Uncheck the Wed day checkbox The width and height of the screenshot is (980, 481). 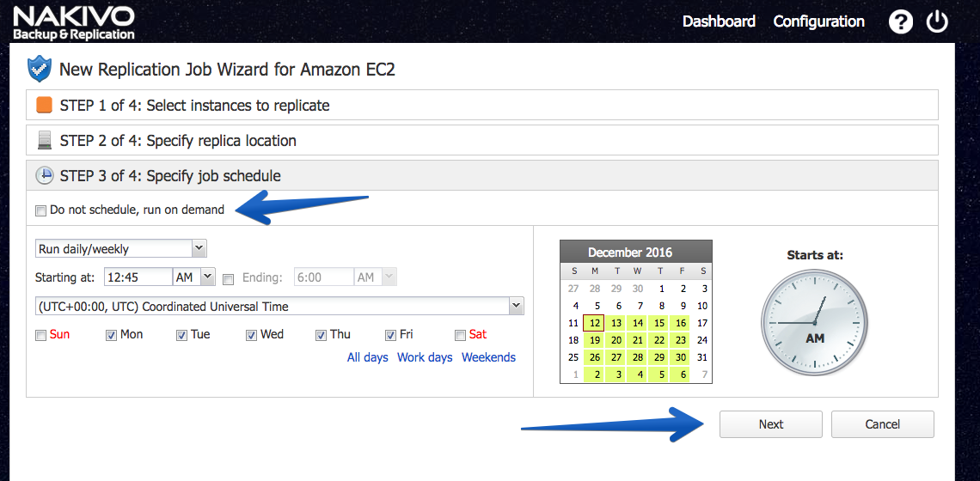tap(251, 336)
